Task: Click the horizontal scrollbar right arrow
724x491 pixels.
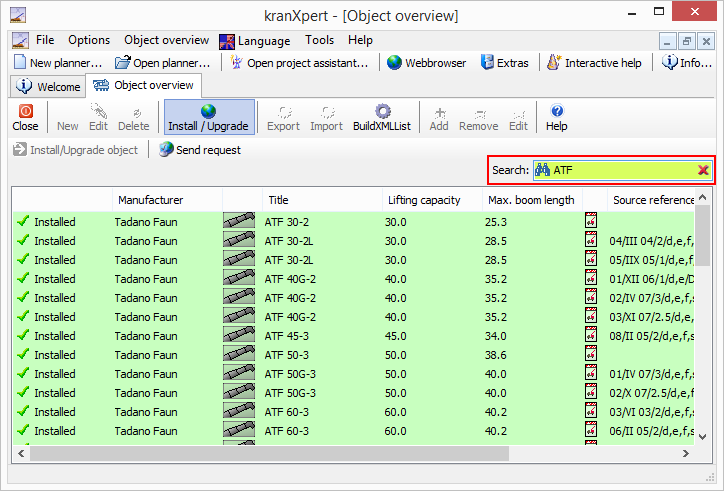Action: coord(686,454)
